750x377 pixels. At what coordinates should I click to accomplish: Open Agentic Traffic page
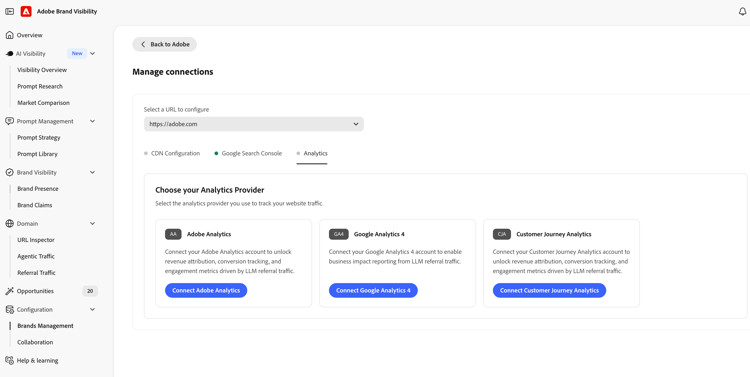[36, 256]
